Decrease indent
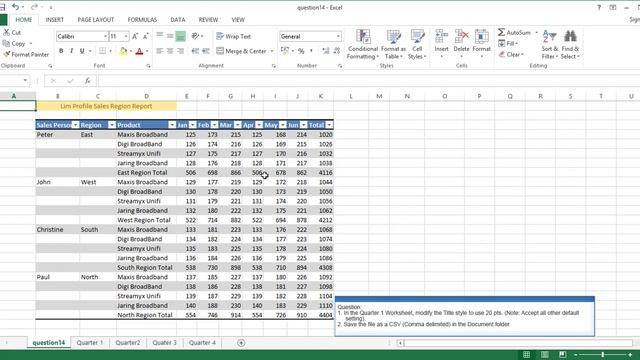640x360 pixels. [x=196, y=51]
